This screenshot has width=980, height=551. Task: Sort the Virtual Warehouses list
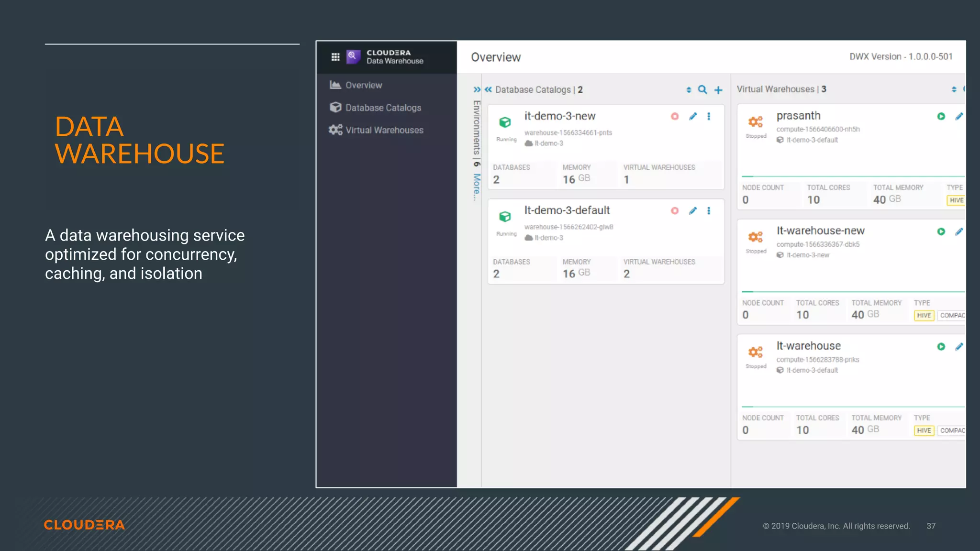[x=954, y=89]
